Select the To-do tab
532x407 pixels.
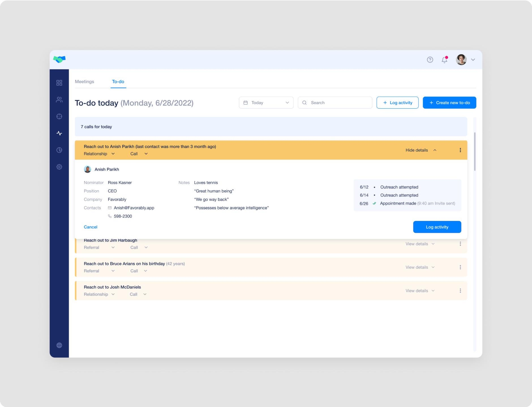tap(118, 81)
